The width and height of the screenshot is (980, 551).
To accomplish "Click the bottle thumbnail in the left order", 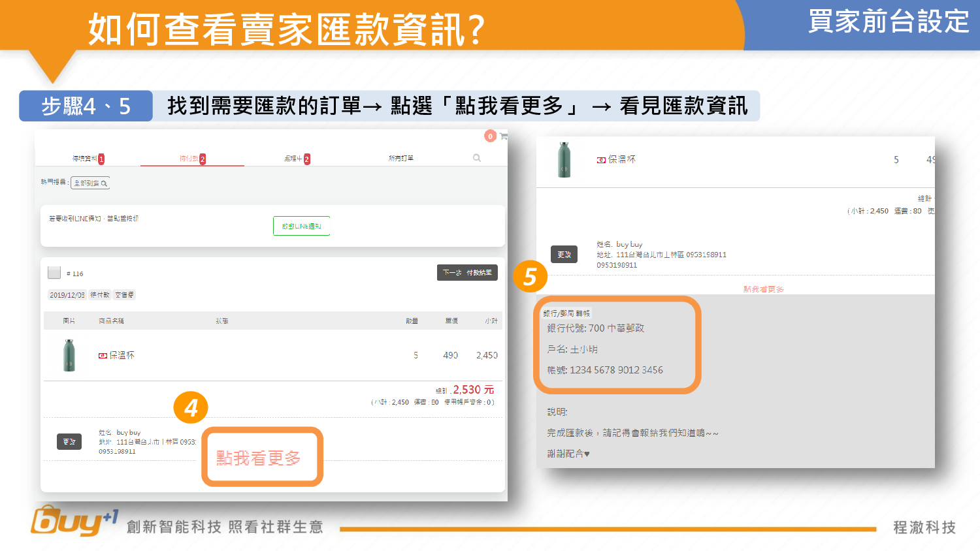I will (69, 355).
